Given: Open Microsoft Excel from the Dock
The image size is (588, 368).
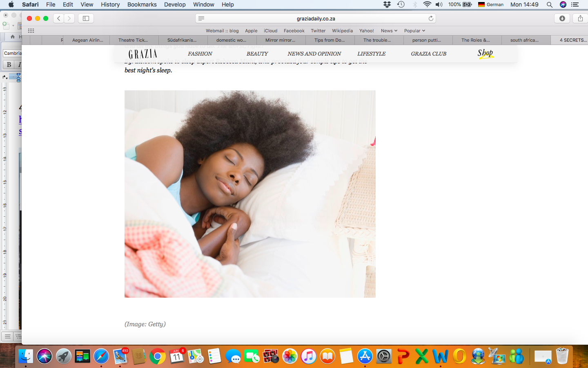Looking at the screenshot, I should tap(422, 356).
